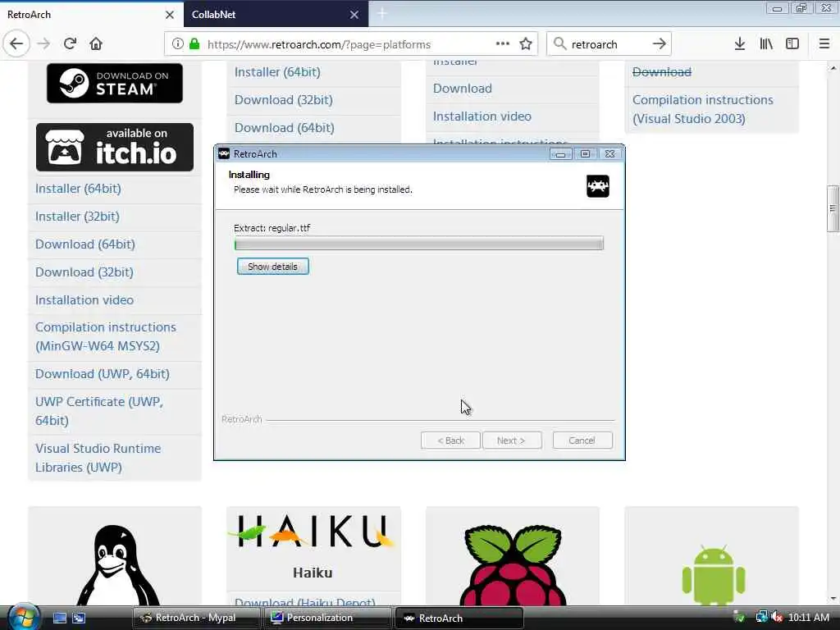Open page actions three-dot menu
The width and height of the screenshot is (840, 630).
click(503, 44)
